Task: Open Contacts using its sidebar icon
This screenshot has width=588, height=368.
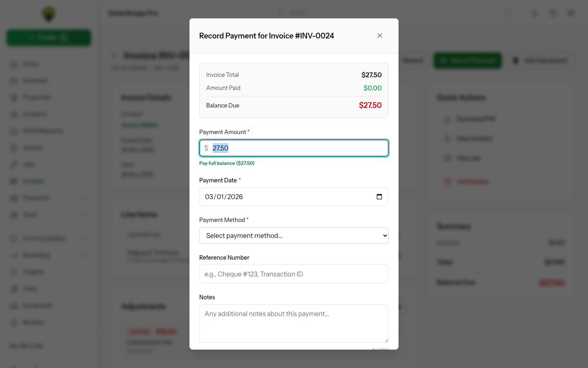Action: (14, 114)
